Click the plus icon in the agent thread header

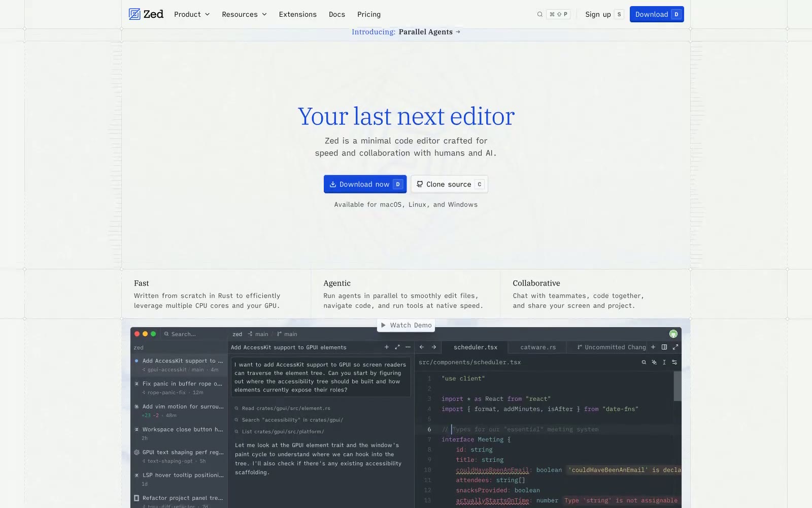(x=387, y=347)
